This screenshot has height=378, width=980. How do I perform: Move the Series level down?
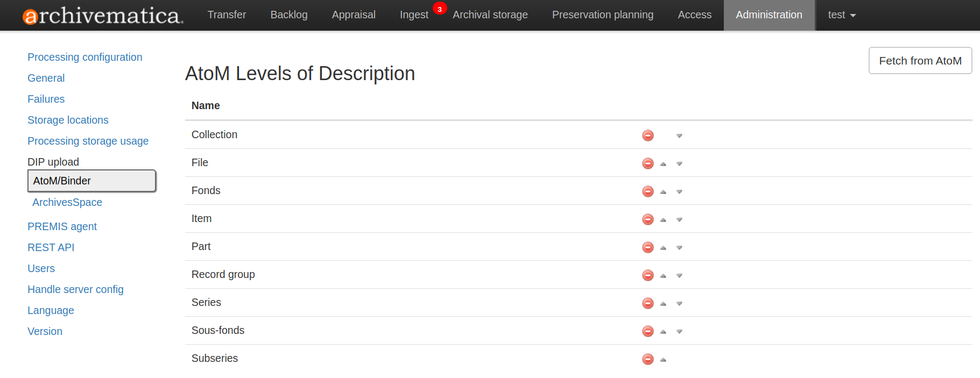coord(679,304)
